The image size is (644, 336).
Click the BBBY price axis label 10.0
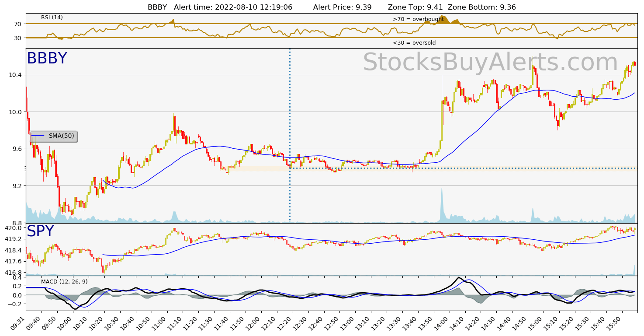(x=16, y=112)
